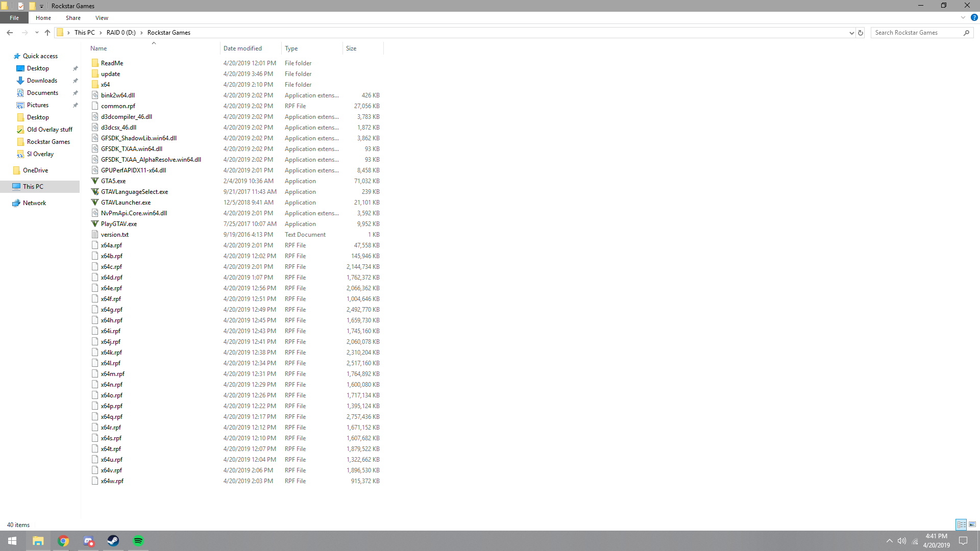Viewport: 980px width, 551px height.
Task: Unpin Downloads from Quick access
Action: pyautogui.click(x=76, y=81)
